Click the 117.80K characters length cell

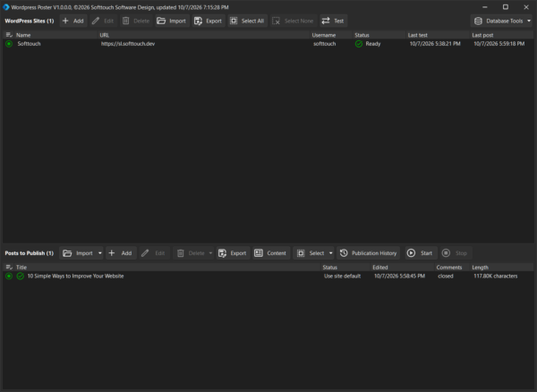pos(495,276)
